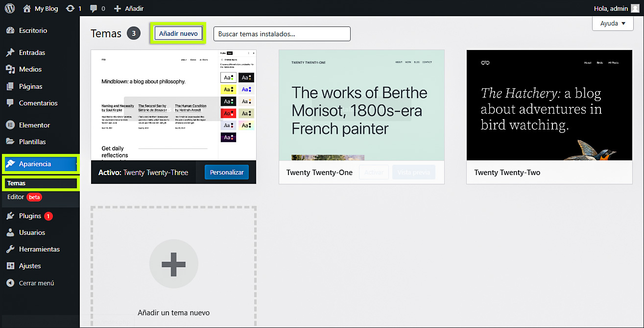Collapse sidebar with Cerrar menú
Screen dimensions: 644x328
36,283
